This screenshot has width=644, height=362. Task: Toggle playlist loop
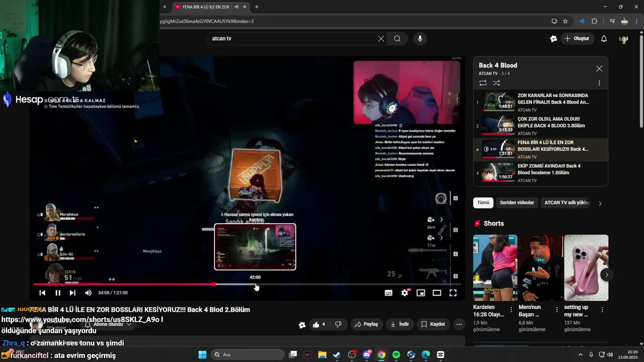point(483,83)
